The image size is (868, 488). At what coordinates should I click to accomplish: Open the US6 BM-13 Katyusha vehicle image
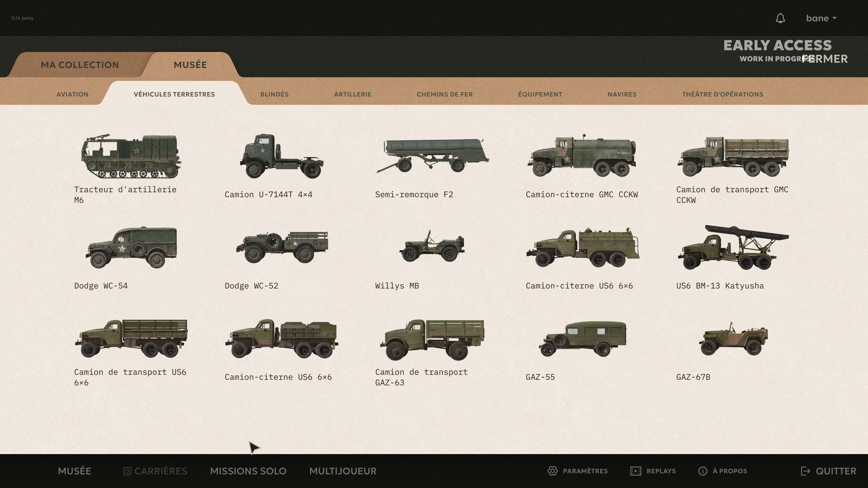point(733,247)
